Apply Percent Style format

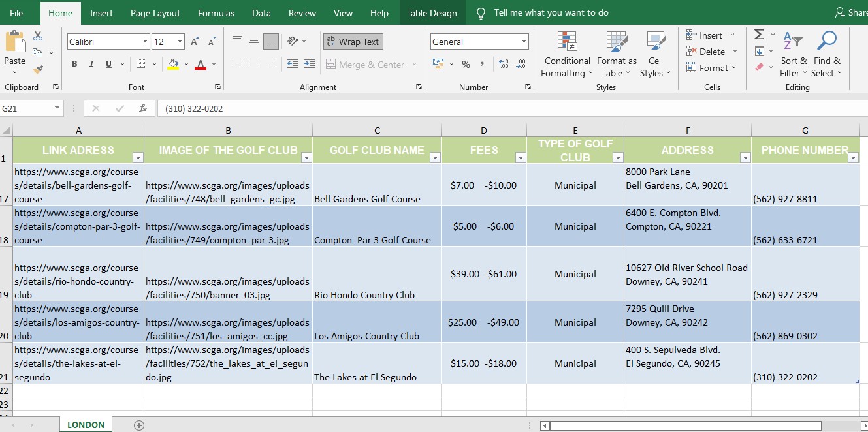click(x=466, y=64)
